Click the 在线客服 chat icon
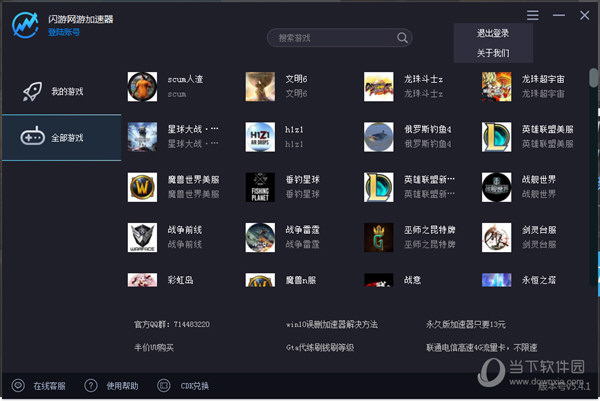The width and height of the screenshot is (600, 401). click(x=18, y=385)
